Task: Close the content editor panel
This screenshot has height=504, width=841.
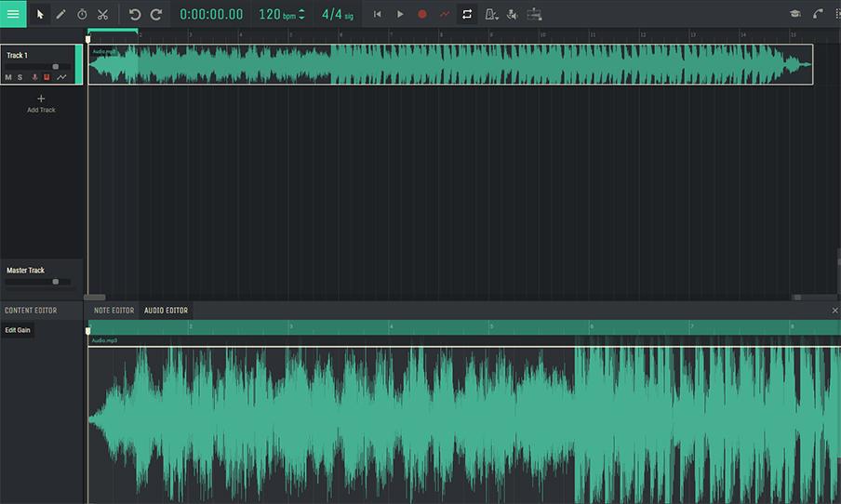Action: point(834,311)
